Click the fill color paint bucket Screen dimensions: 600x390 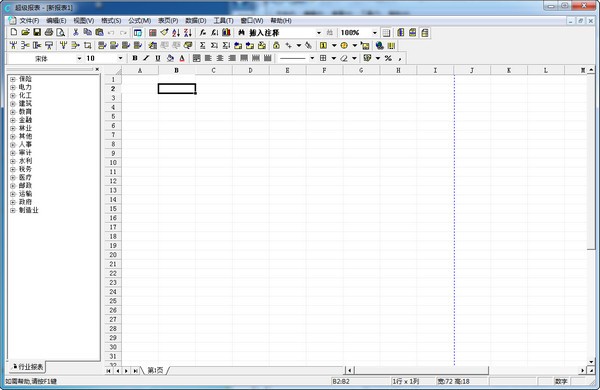170,58
